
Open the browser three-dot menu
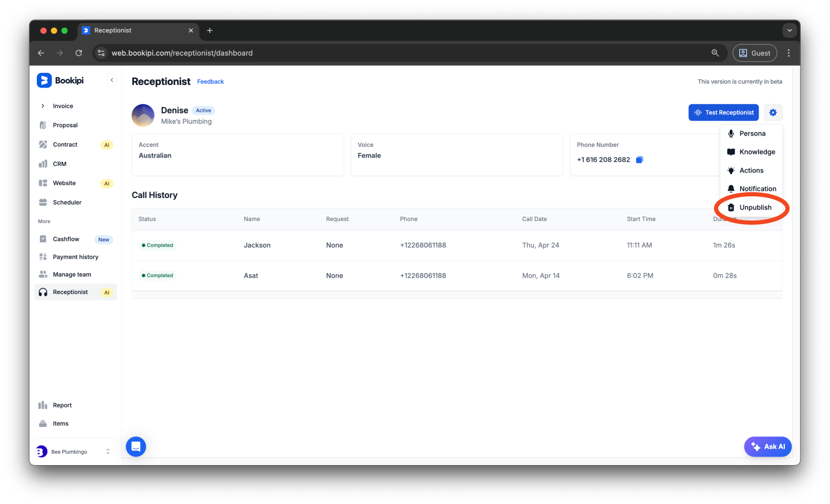click(x=789, y=53)
